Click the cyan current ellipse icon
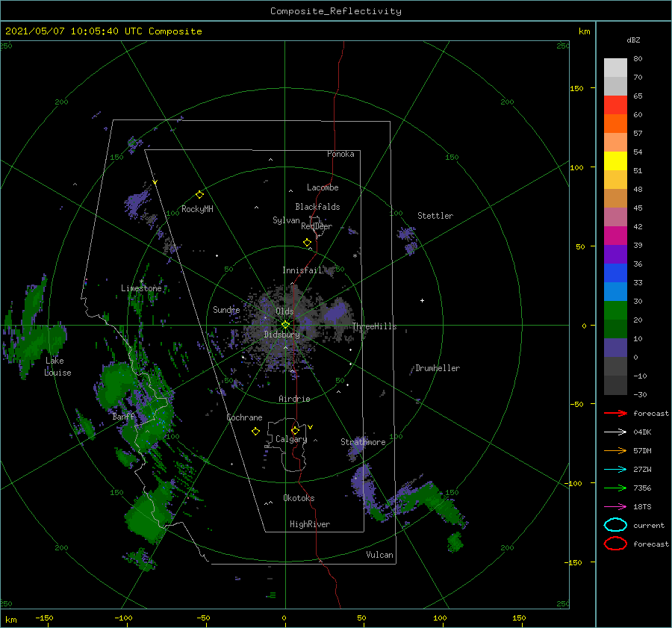The image size is (672, 628). coord(615,525)
